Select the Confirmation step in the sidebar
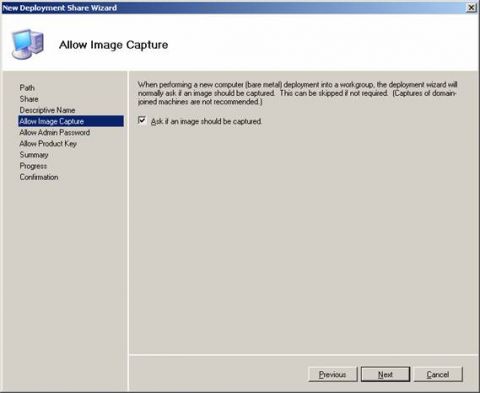This screenshot has width=480, height=393. click(x=39, y=177)
